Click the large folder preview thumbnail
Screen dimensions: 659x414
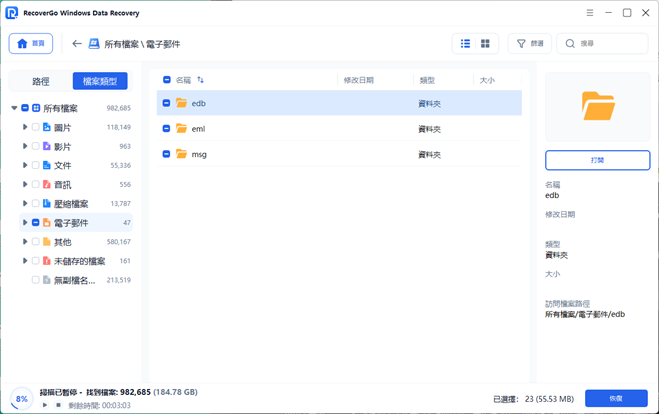click(598, 106)
